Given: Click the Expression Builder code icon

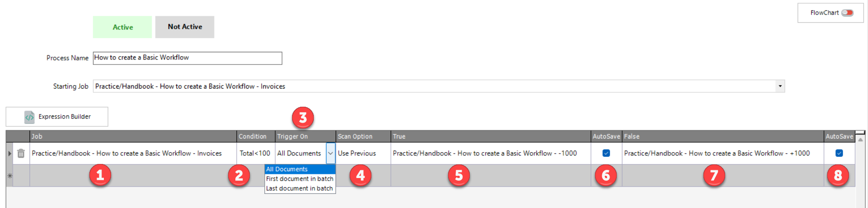Looking at the screenshot, I should point(29,117).
